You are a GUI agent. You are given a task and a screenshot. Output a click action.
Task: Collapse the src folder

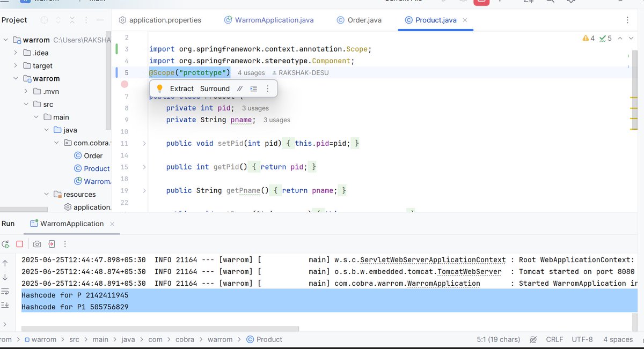tap(25, 104)
